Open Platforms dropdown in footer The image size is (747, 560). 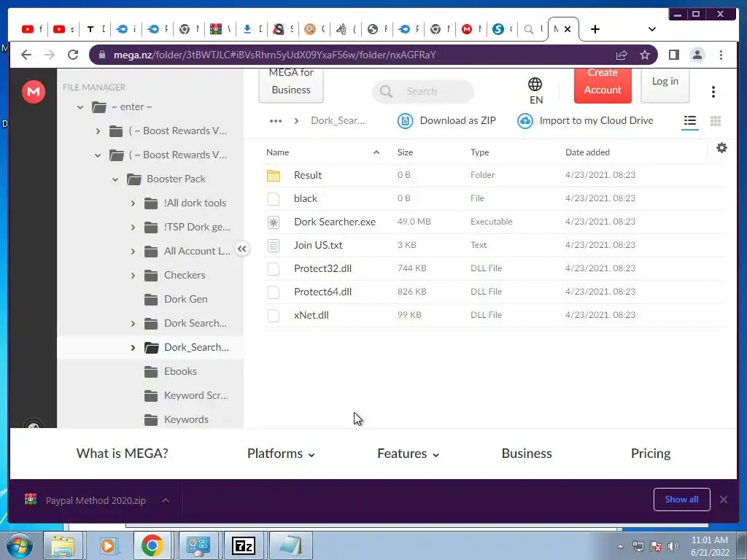(281, 454)
